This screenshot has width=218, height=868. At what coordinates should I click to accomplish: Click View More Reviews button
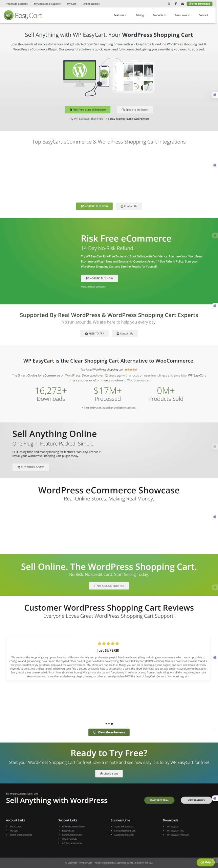109,732
